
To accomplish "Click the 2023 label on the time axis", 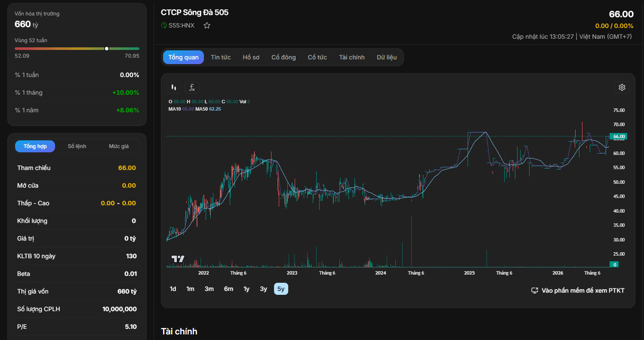I will point(292,273).
